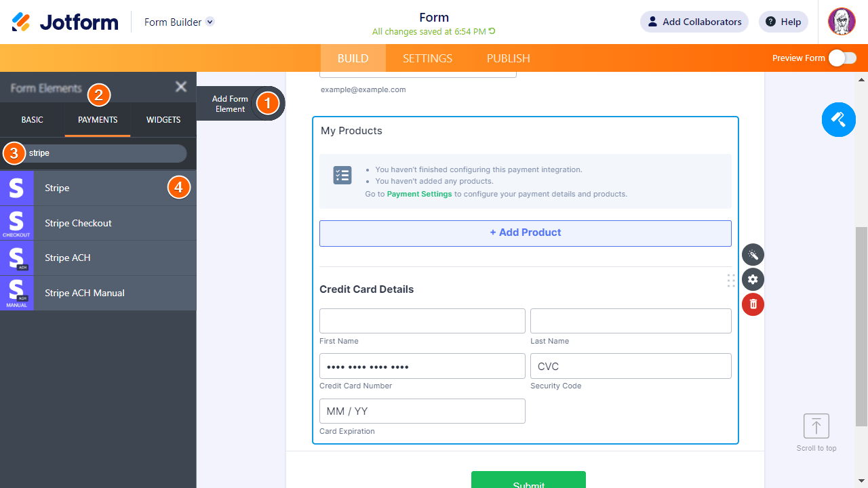
Task: Select the Stripe ACH icon
Action: tap(16, 258)
